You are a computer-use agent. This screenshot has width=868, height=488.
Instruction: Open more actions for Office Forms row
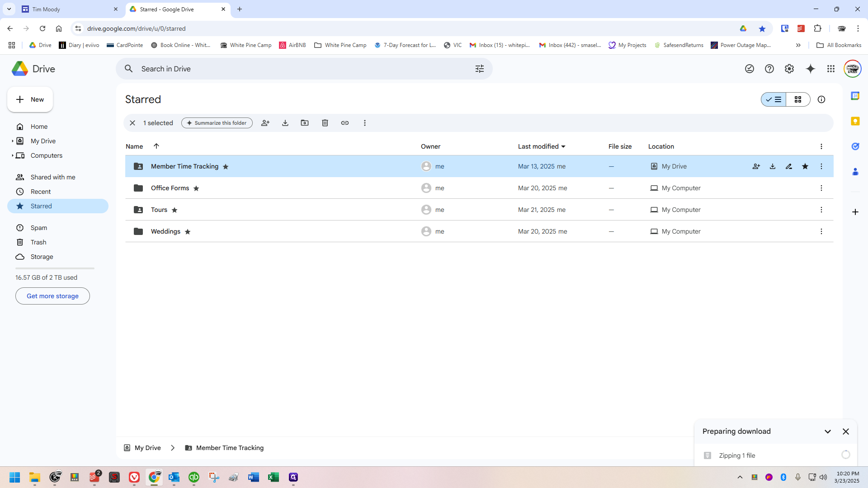pos(821,188)
